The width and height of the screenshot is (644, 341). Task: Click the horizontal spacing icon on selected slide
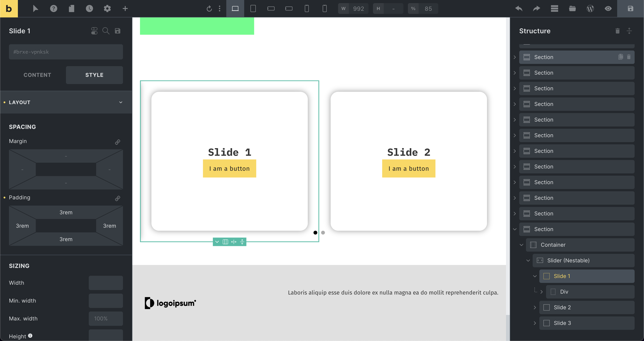pyautogui.click(x=234, y=242)
